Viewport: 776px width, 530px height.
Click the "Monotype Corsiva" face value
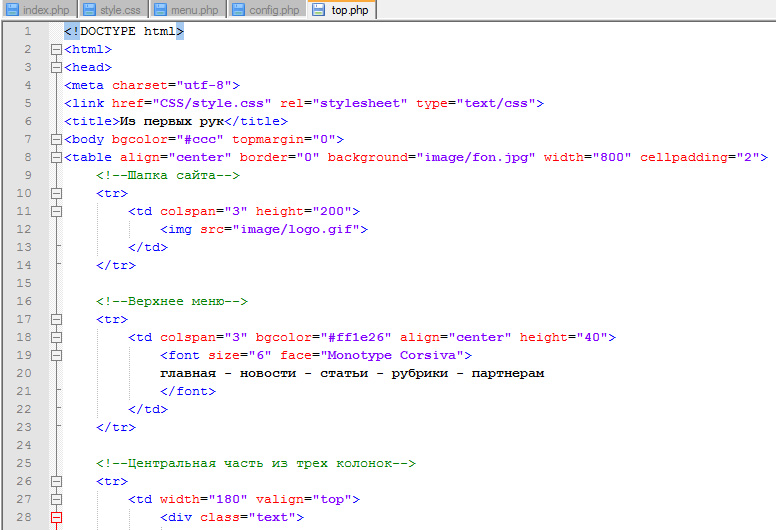391,355
